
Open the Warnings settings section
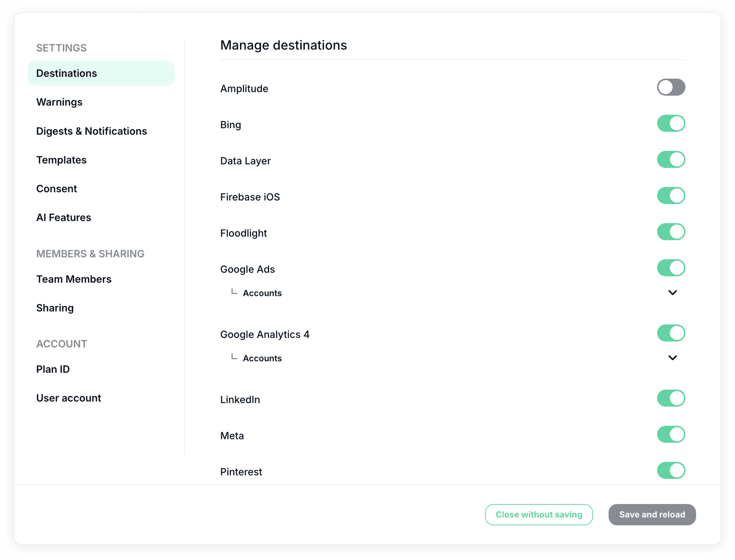pos(59,102)
